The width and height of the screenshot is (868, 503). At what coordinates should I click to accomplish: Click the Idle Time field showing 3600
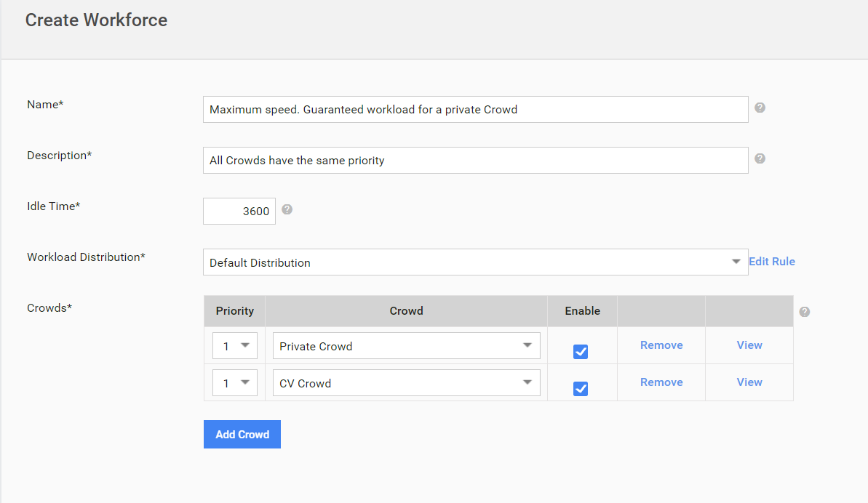239,211
